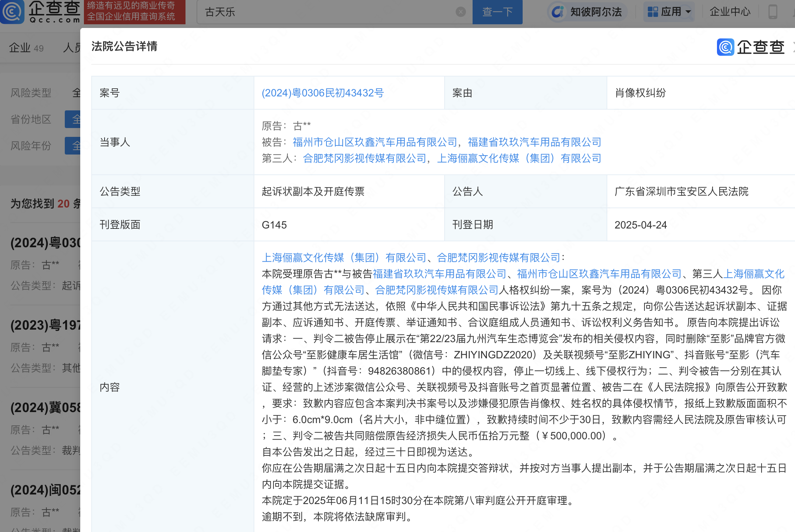Open the 知彼阿尔法 assistant
Image resolution: width=795 pixels, height=532 pixels.
coord(588,12)
